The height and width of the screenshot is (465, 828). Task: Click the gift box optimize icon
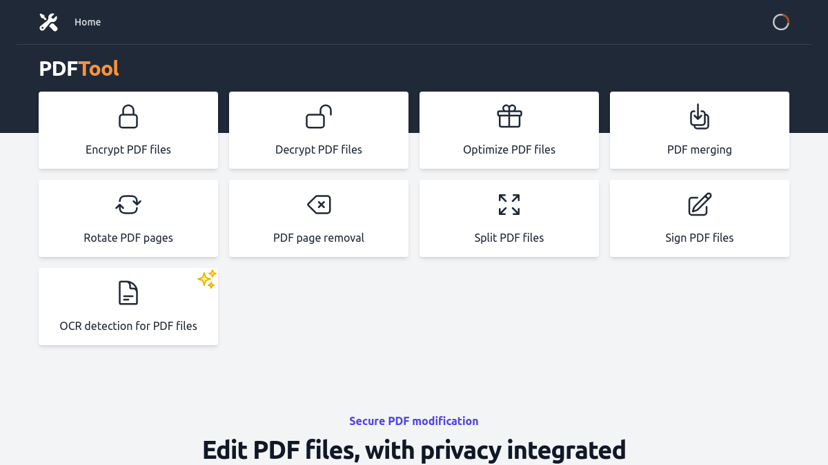[509, 117]
